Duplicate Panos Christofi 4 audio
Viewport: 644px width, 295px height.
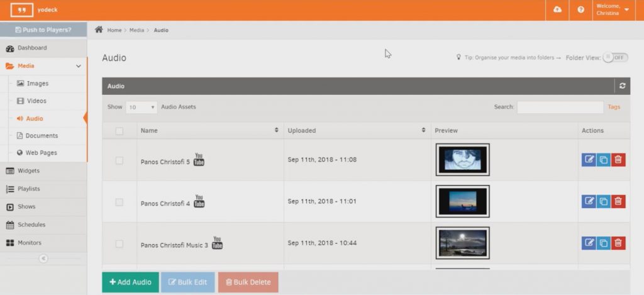[x=603, y=201]
